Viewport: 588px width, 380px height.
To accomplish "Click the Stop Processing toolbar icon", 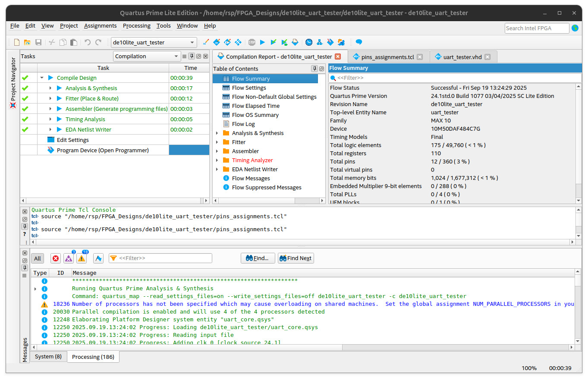I will 252,42.
